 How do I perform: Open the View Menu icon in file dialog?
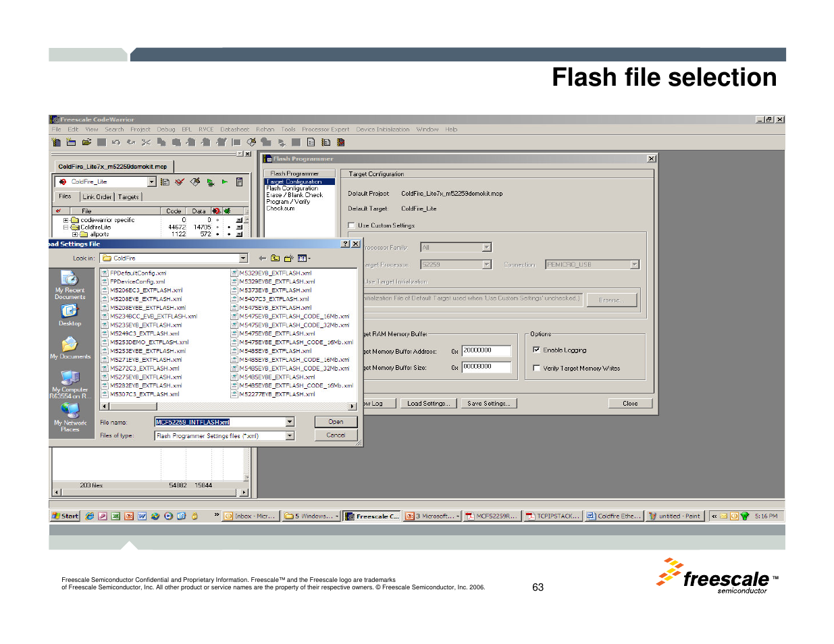304,258
